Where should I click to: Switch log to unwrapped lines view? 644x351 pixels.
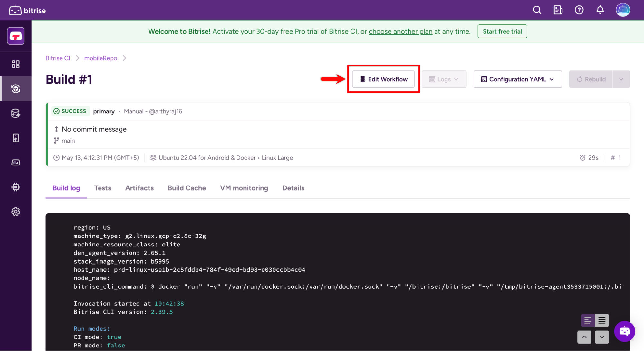[588, 320]
